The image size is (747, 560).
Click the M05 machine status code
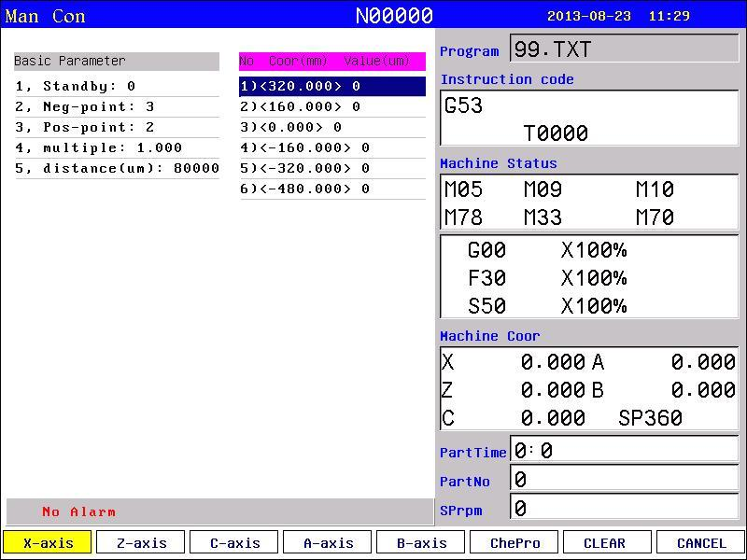463,189
